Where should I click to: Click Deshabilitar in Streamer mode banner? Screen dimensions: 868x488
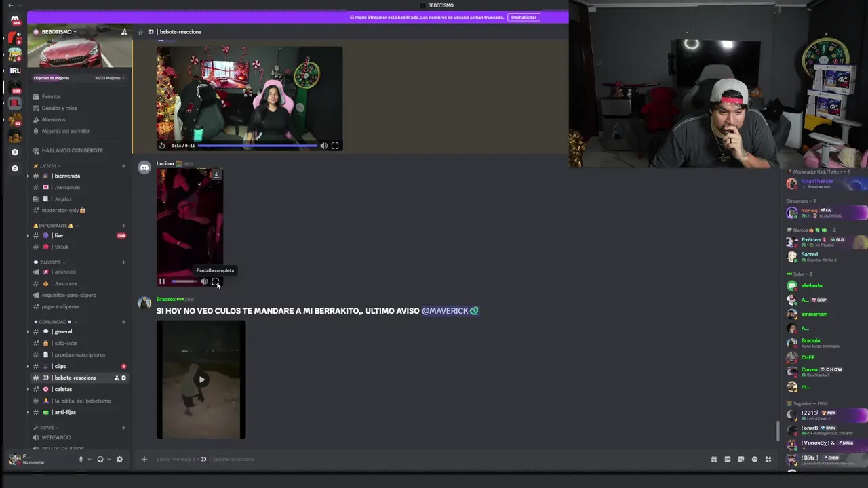[x=523, y=18]
